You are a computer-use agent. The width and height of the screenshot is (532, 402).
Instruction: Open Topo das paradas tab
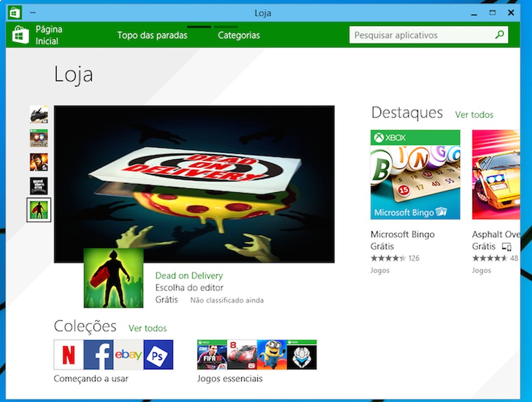[152, 35]
